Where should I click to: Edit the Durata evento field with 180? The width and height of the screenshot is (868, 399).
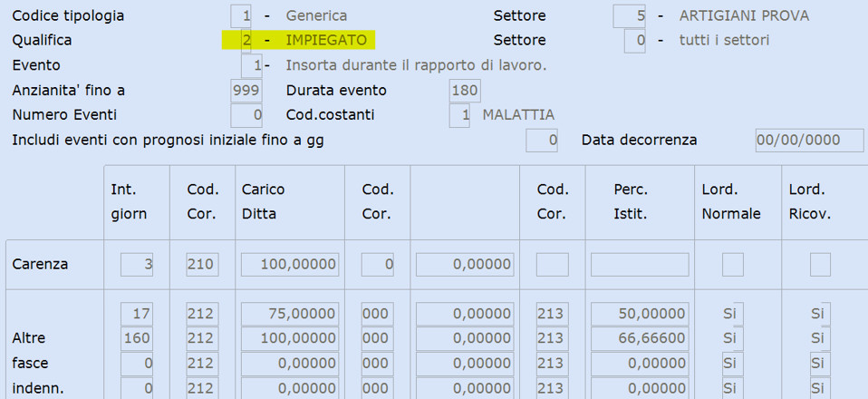(x=465, y=91)
